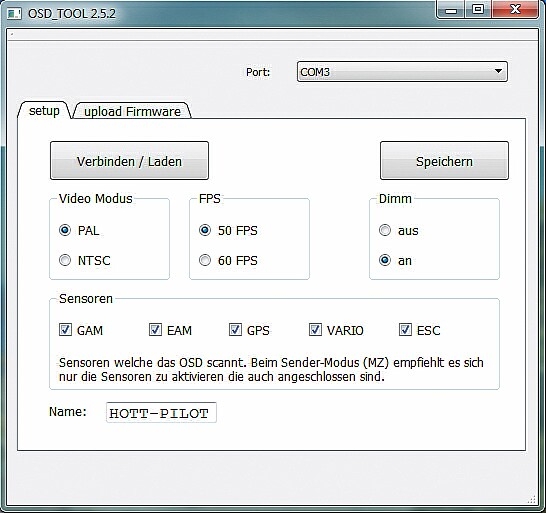Select the setup tab
This screenshot has height=513, width=546.
click(x=44, y=110)
